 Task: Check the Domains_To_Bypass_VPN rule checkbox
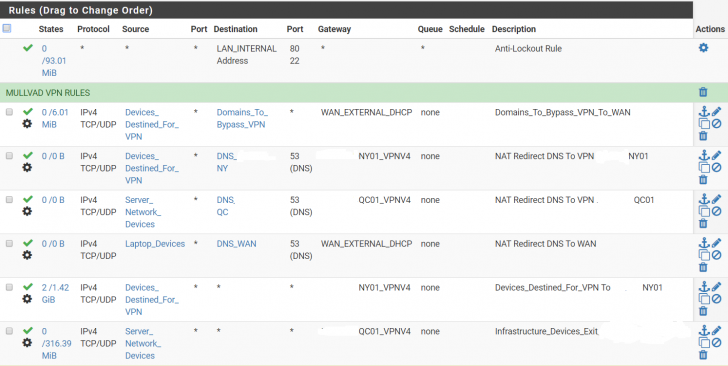pyautogui.click(x=9, y=112)
